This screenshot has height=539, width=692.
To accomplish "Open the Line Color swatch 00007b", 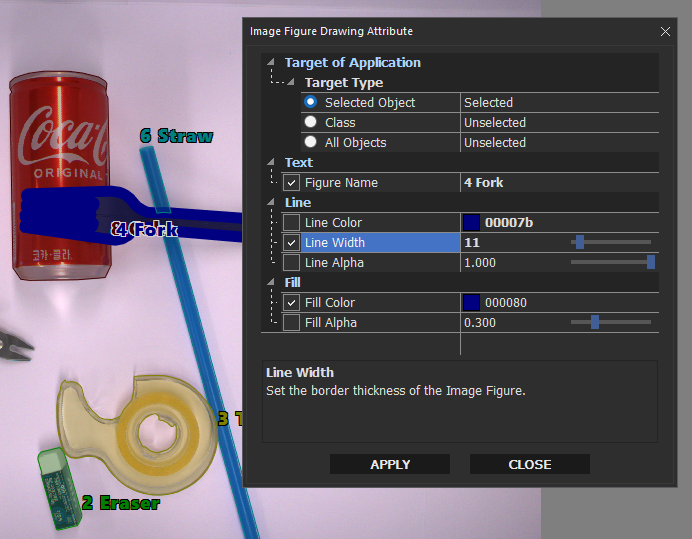I will tap(471, 222).
